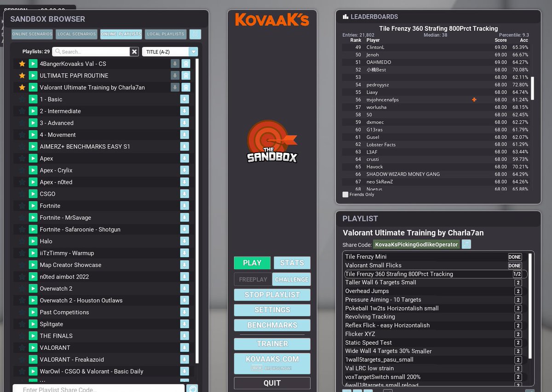
Task: Favorite the 1 - Basic playlist
Action: point(22,99)
